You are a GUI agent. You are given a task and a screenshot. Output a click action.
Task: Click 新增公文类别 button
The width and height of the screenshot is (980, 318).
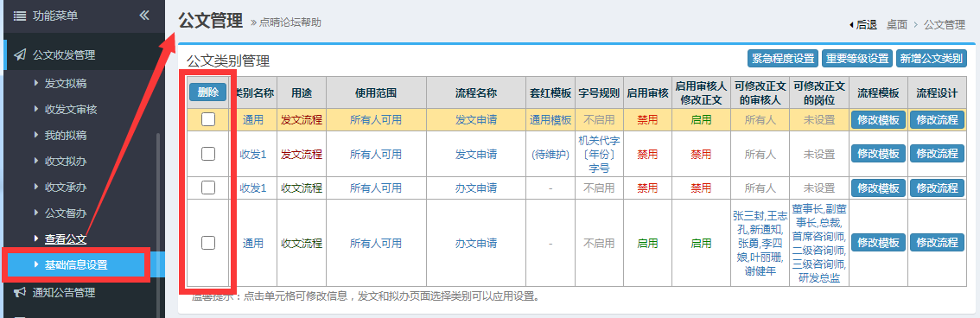point(932,59)
